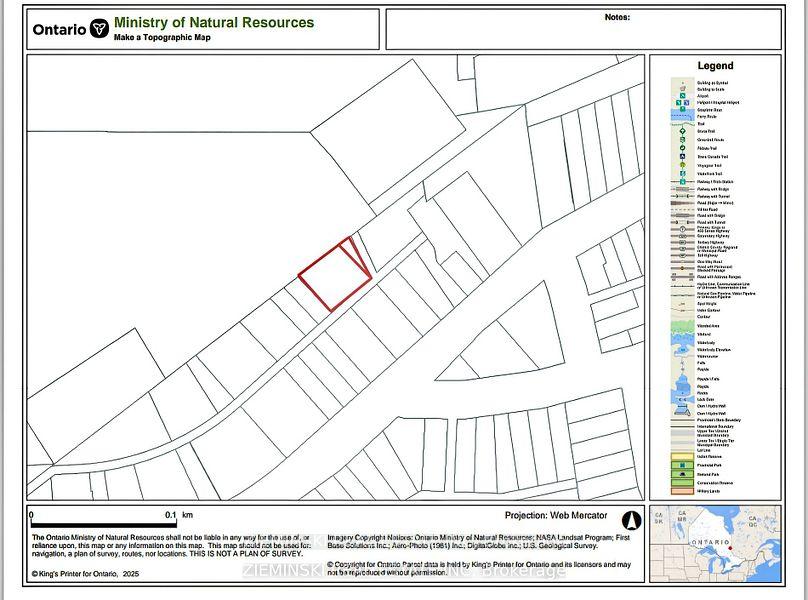The height and width of the screenshot is (600, 808).
Task: Click inside the Notes box
Action: click(583, 29)
